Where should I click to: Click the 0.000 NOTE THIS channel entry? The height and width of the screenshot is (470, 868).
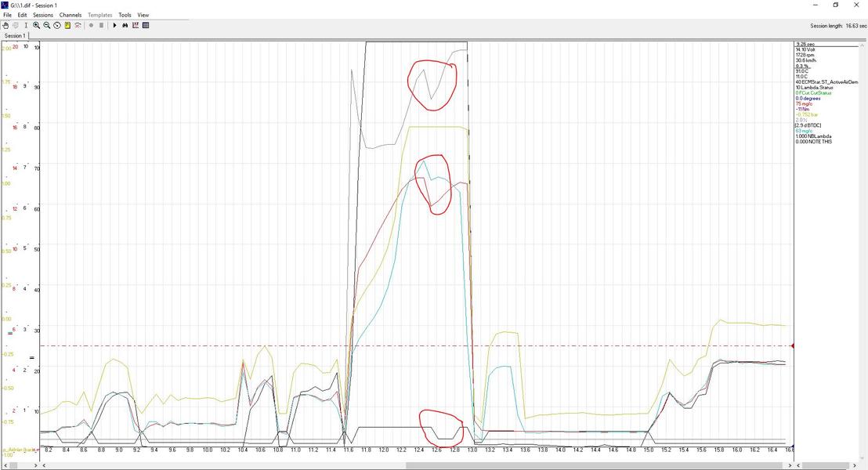(x=813, y=142)
